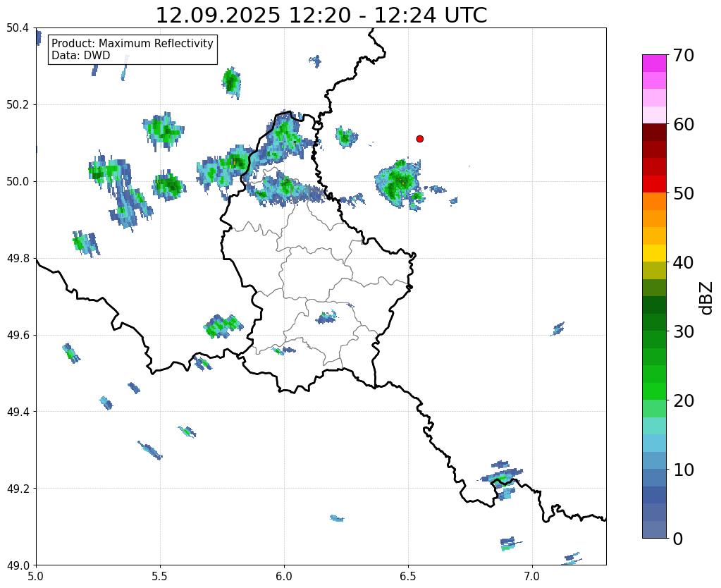Click the latitude axis label 49.8
Screen dimensions: 721x588
point(18,258)
